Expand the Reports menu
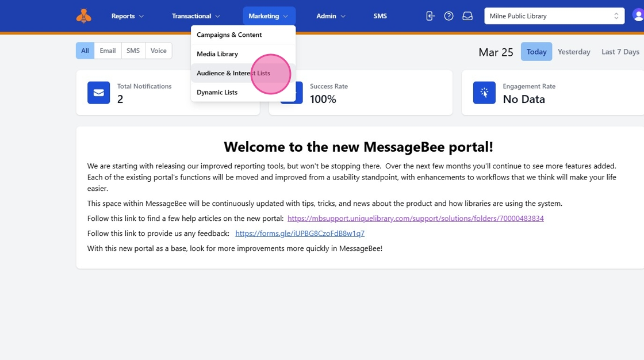This screenshot has width=644, height=360. [x=127, y=16]
